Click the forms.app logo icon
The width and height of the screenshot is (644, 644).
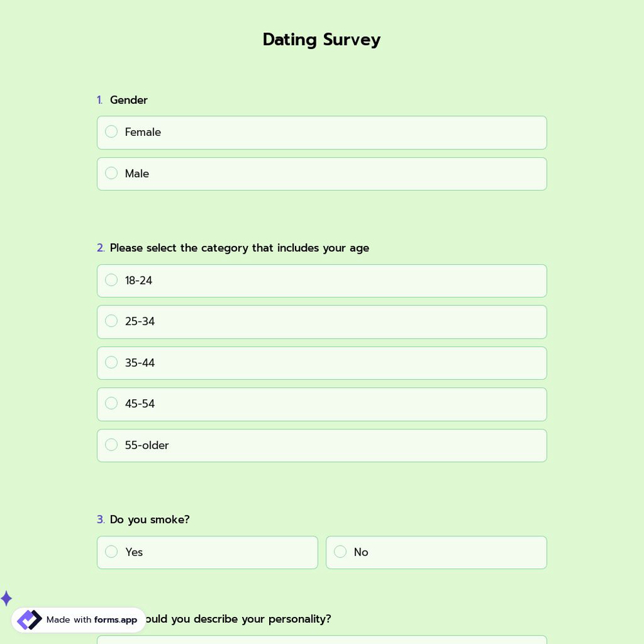(29, 620)
